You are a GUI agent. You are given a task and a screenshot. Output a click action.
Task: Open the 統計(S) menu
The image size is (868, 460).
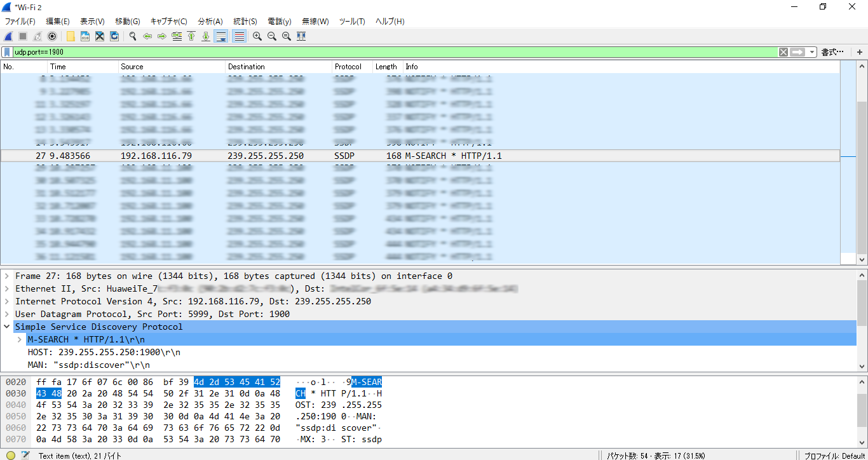point(245,22)
